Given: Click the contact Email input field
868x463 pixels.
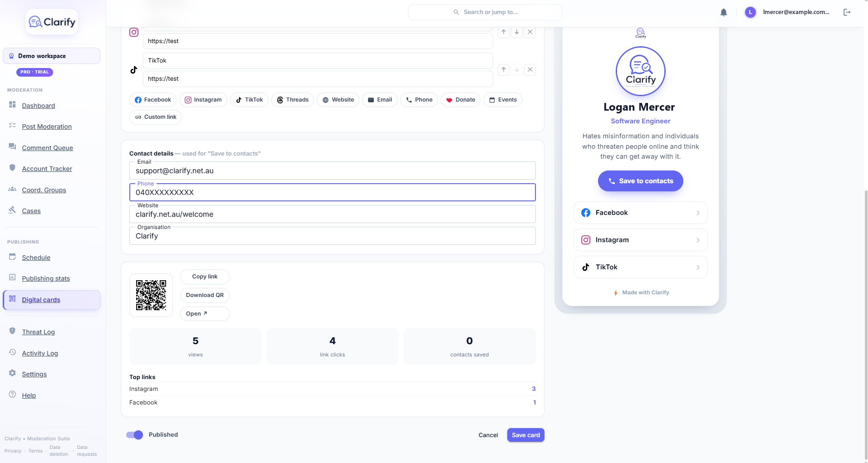Looking at the screenshot, I should (333, 171).
